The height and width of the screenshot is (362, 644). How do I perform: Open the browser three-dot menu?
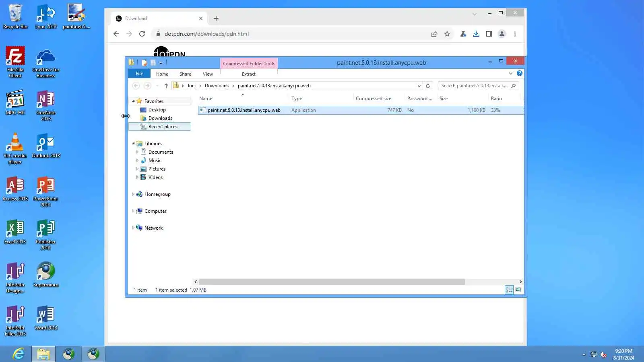515,34
